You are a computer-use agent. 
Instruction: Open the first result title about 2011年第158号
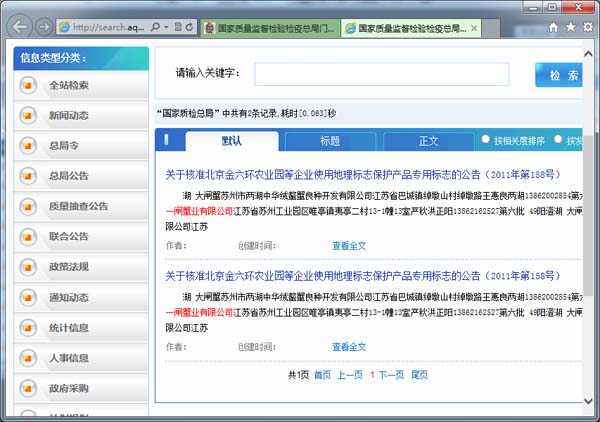coord(363,175)
